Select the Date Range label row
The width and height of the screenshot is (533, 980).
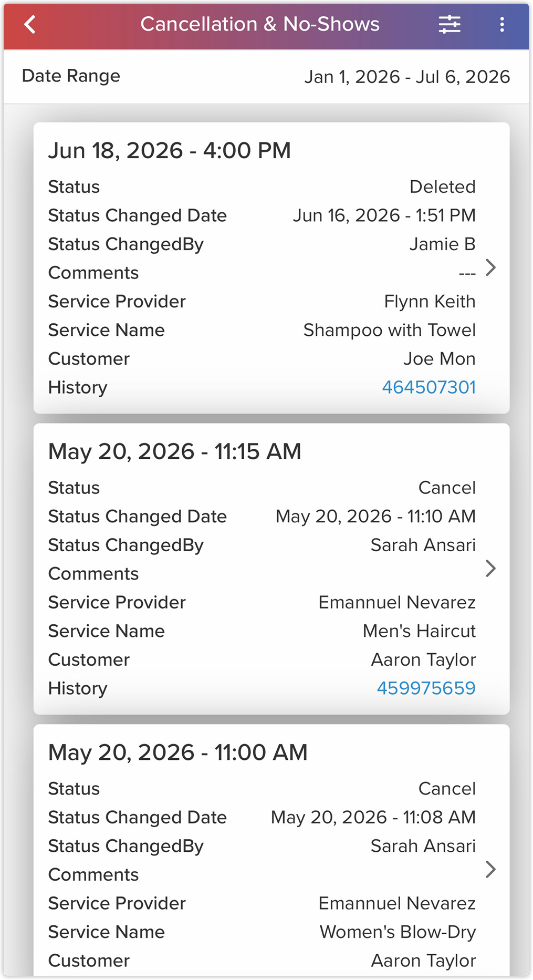tap(266, 77)
